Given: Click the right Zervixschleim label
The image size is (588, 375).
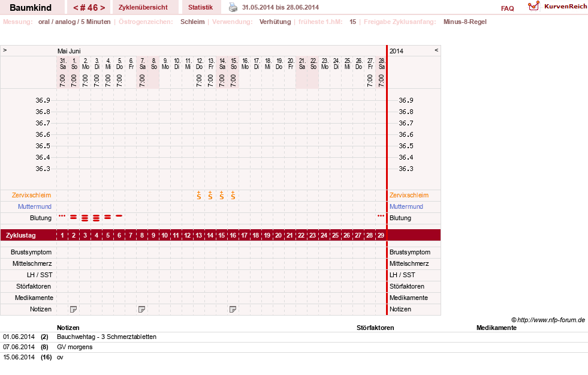Looking at the screenshot, I should coord(409,195).
